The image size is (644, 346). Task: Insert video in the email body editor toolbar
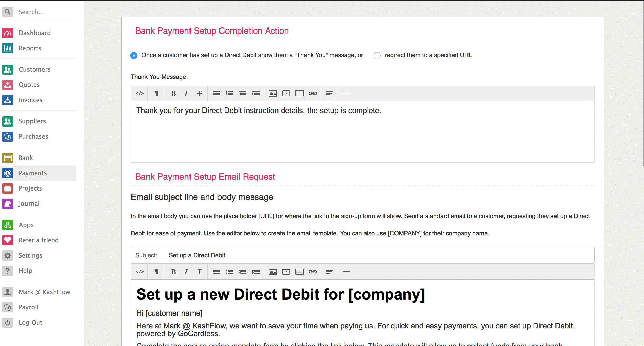pos(286,272)
